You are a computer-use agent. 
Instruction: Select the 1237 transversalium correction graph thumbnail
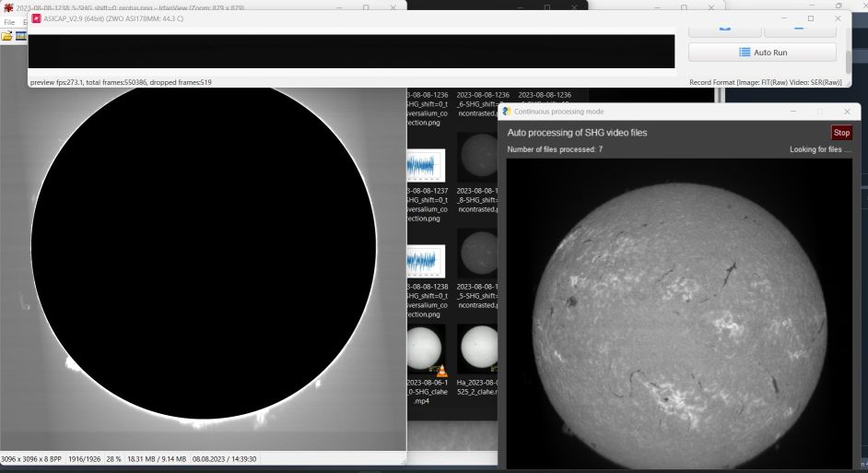tap(426, 165)
